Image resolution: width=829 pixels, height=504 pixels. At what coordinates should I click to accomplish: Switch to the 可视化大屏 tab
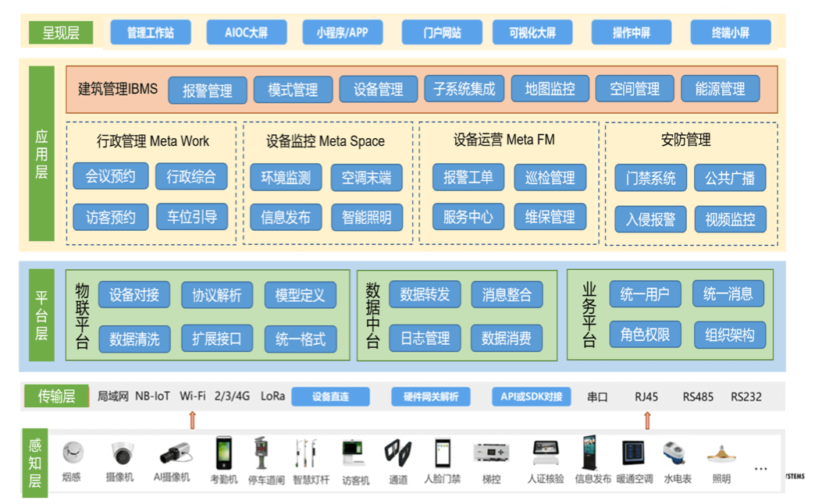click(x=532, y=33)
